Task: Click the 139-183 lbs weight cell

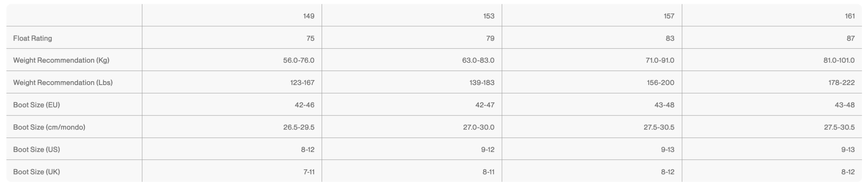Action: click(x=482, y=83)
